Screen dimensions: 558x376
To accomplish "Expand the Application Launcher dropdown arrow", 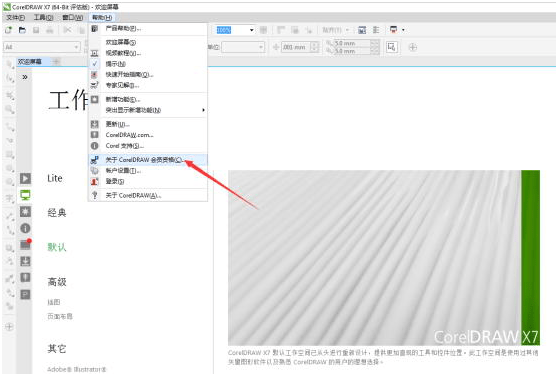I will coord(403,30).
